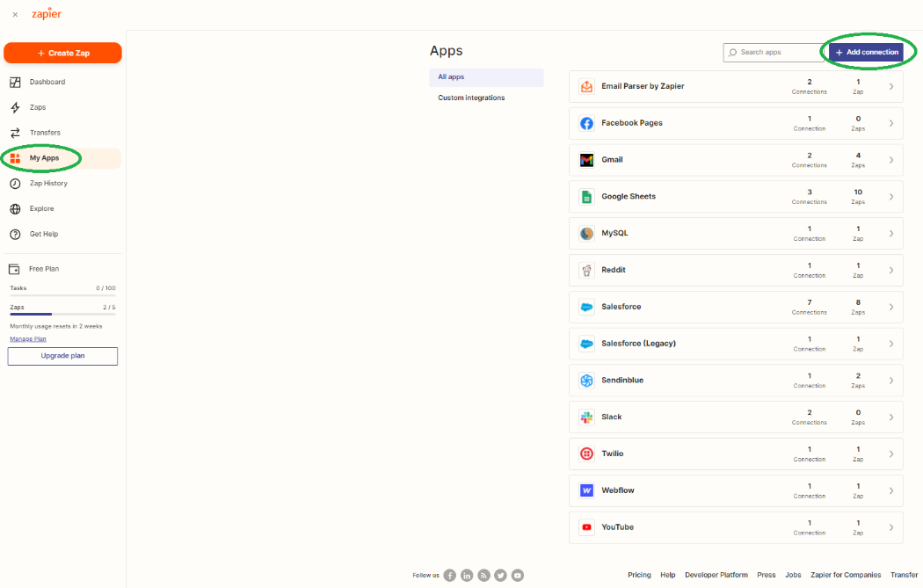Click the Twilio app name
The width and height of the screenshot is (923, 588).
tap(612, 454)
